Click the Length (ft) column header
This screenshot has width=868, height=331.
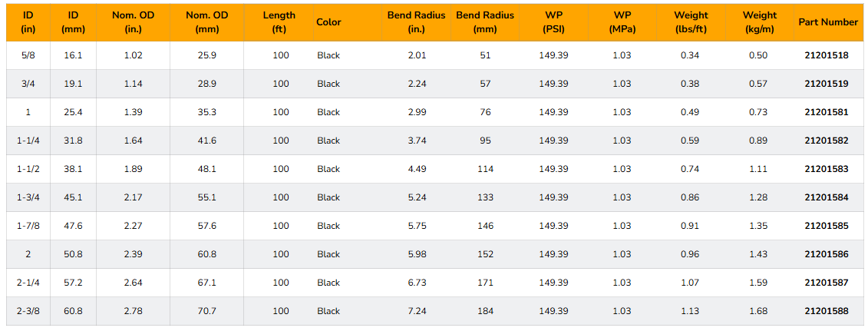coord(279,23)
